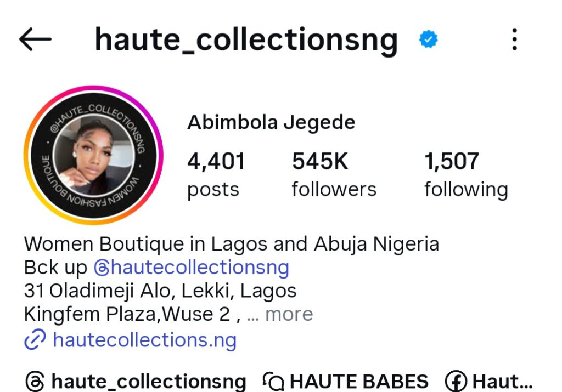Open the @hautecollectionsng backup account mention

pos(192,268)
